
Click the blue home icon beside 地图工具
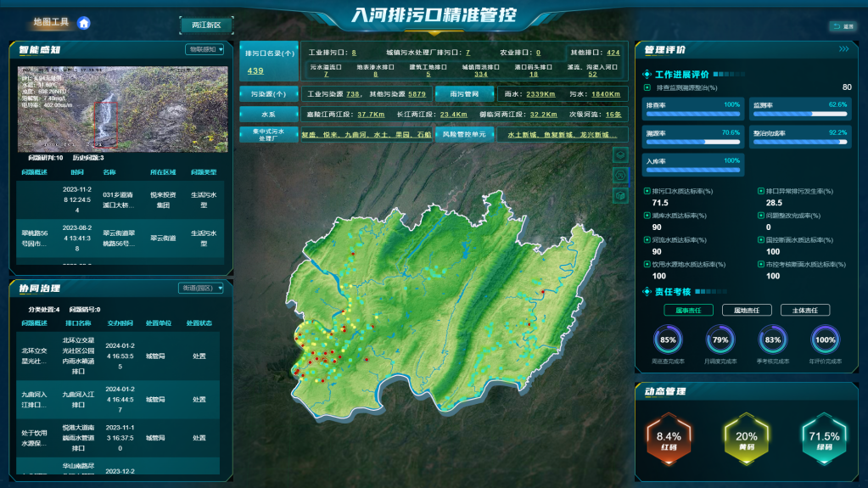pyautogui.click(x=84, y=23)
